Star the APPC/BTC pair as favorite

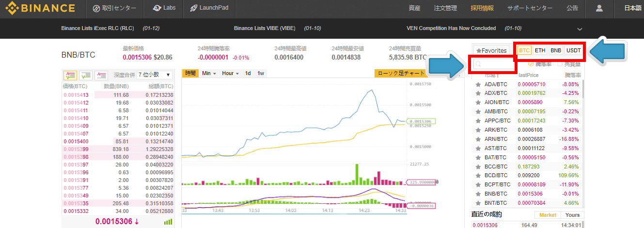pyautogui.click(x=478, y=121)
